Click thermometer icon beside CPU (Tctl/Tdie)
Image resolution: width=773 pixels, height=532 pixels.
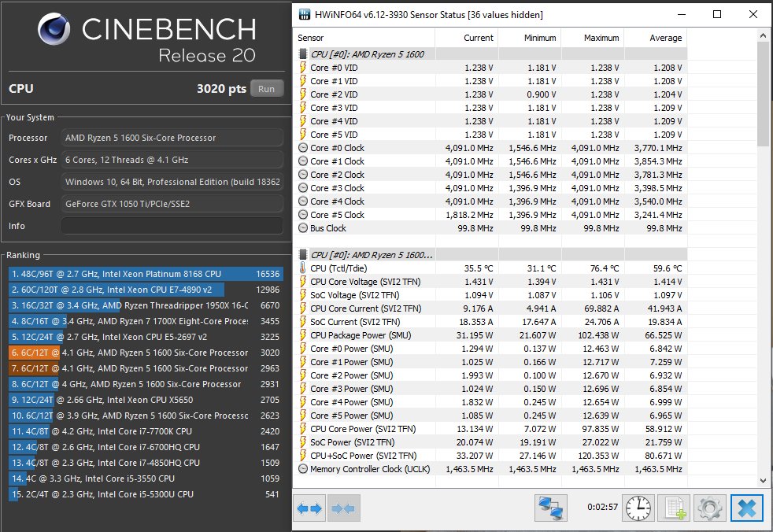click(x=303, y=268)
